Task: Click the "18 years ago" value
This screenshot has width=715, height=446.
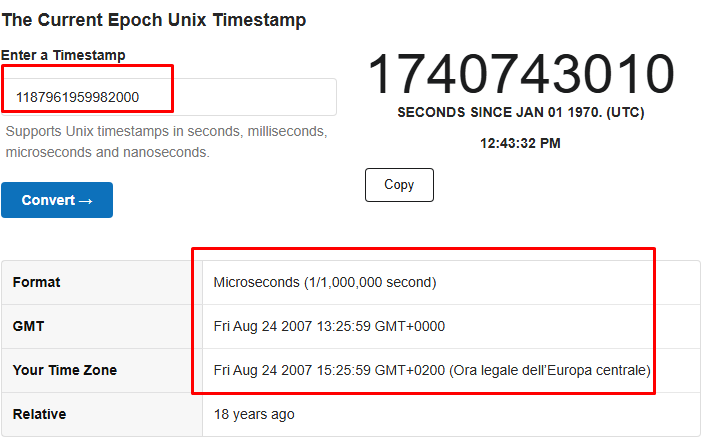Action: pos(254,414)
